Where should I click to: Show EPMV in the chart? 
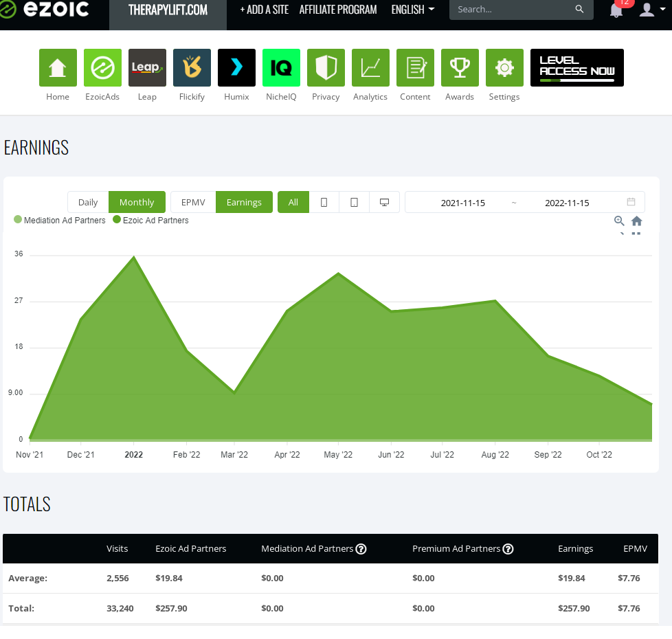point(193,202)
